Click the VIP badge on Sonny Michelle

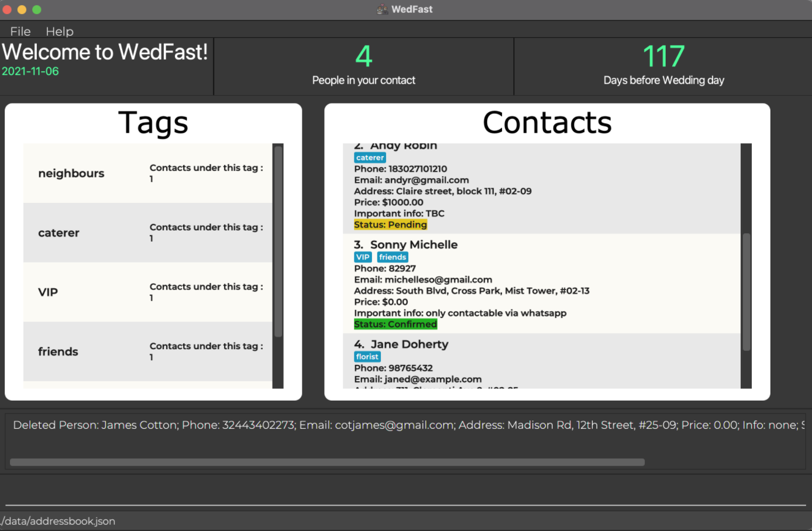point(363,257)
